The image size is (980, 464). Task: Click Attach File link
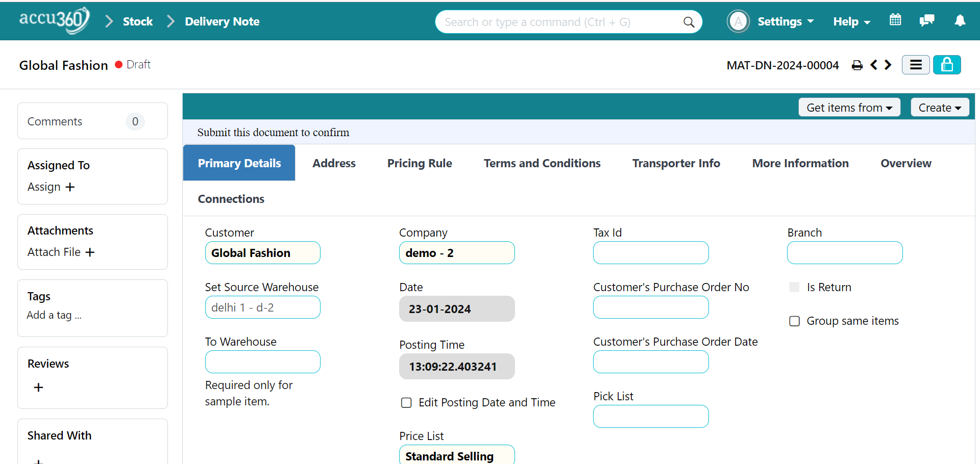(54, 252)
